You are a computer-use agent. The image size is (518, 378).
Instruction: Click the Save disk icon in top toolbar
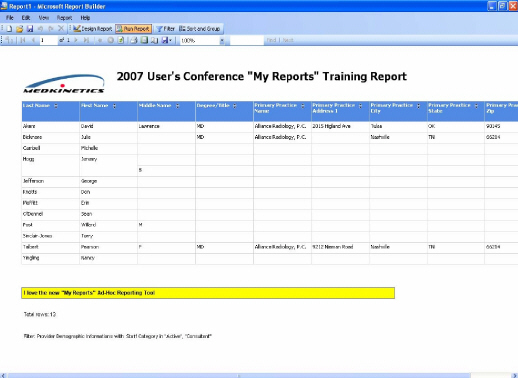coord(30,29)
